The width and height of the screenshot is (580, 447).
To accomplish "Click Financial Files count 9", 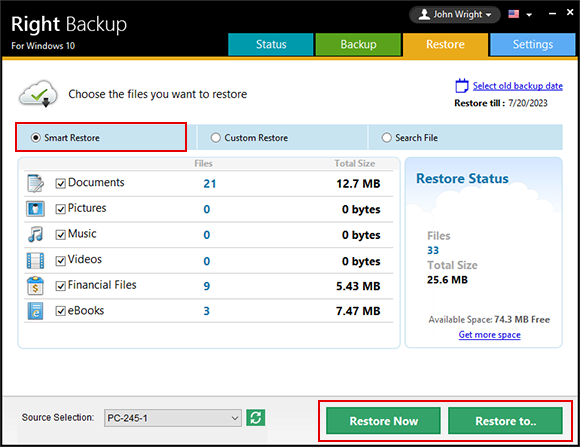I will click(x=206, y=286).
